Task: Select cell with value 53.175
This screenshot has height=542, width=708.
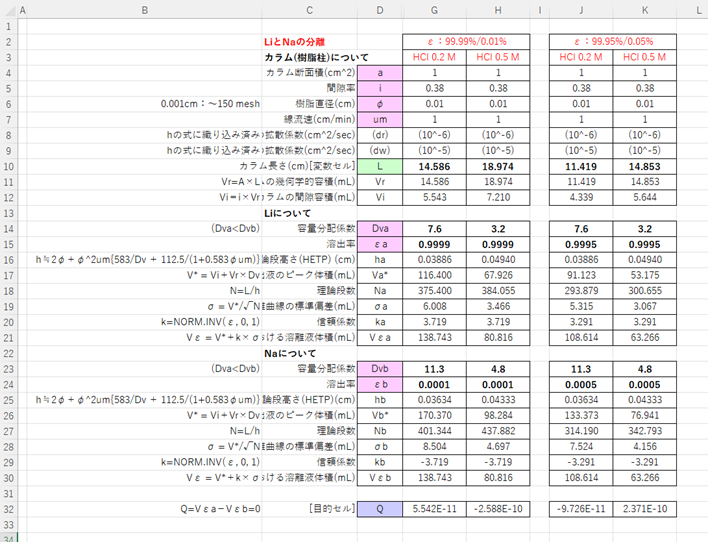Action: click(645, 276)
